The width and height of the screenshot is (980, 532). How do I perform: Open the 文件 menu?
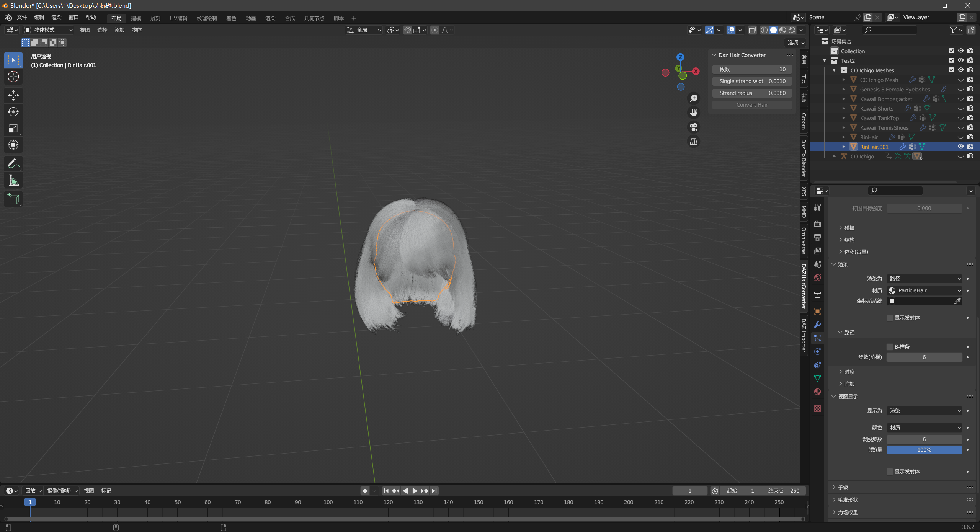click(22, 17)
